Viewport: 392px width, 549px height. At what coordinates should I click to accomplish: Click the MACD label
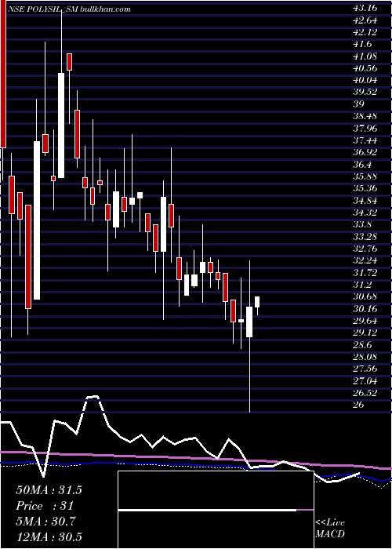[x=330, y=534]
